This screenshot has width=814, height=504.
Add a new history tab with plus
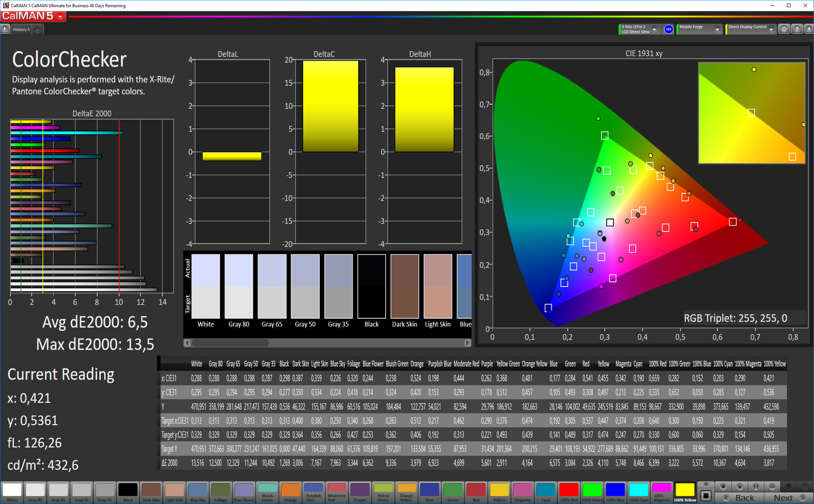pos(38,30)
